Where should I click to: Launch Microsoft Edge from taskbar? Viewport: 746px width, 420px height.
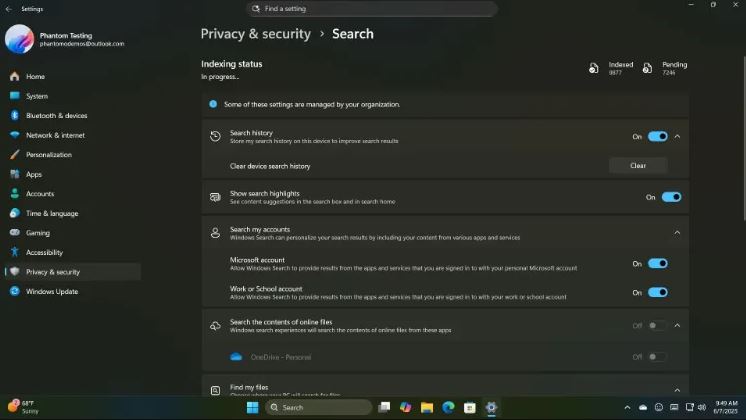448,408
